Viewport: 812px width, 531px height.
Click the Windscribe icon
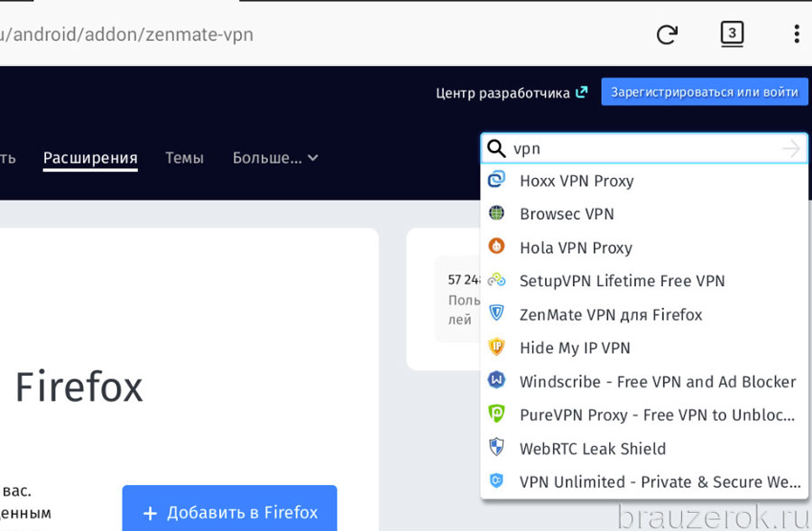(496, 380)
